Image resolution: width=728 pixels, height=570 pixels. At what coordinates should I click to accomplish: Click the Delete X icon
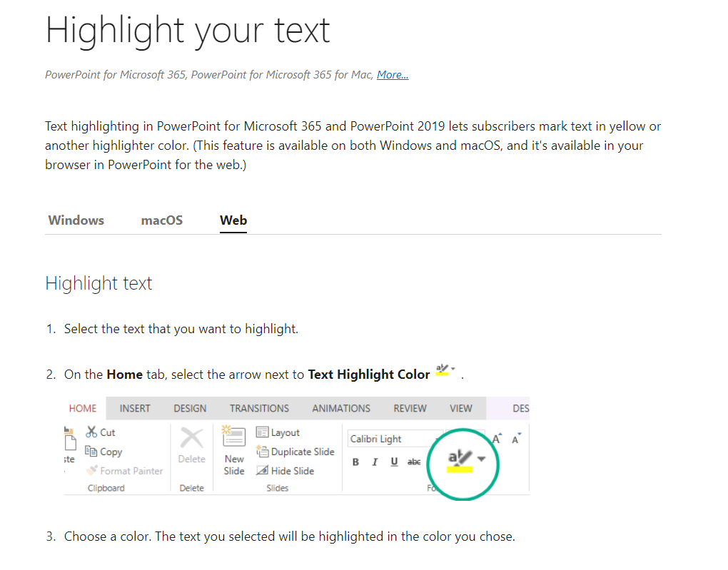click(x=192, y=438)
